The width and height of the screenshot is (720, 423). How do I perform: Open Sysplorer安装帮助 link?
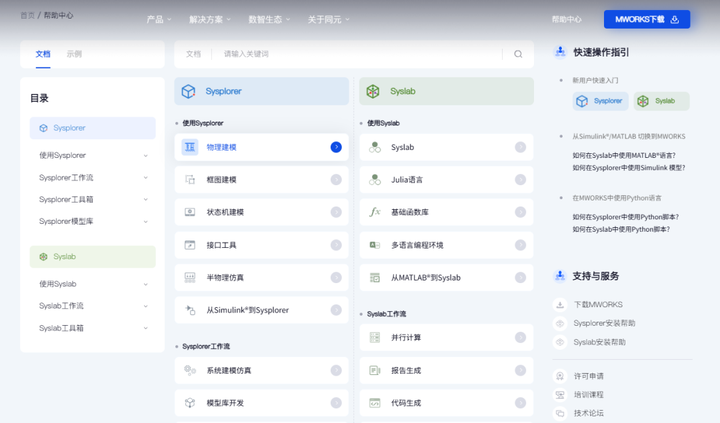(604, 323)
